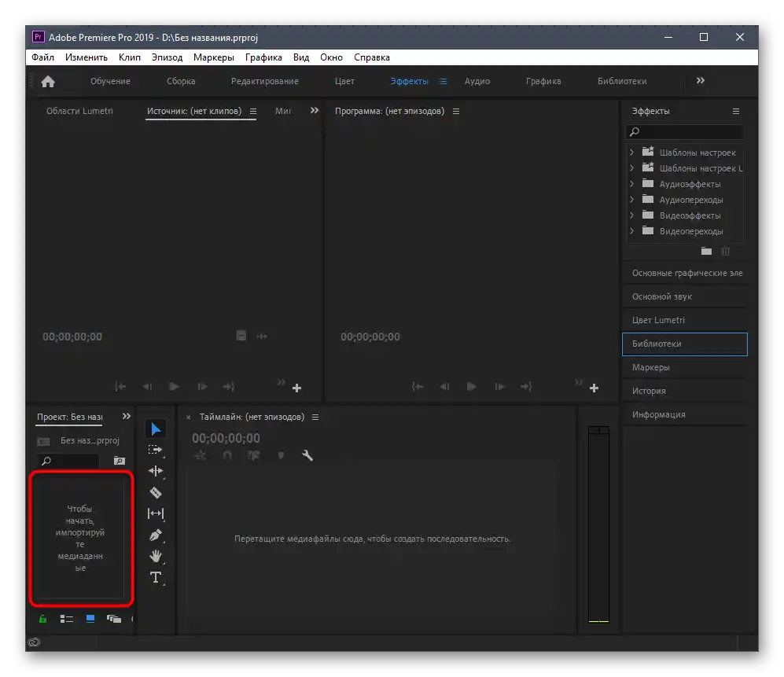This screenshot has width=784, height=677.
Task: Select the Hand tool
Action: [x=156, y=556]
